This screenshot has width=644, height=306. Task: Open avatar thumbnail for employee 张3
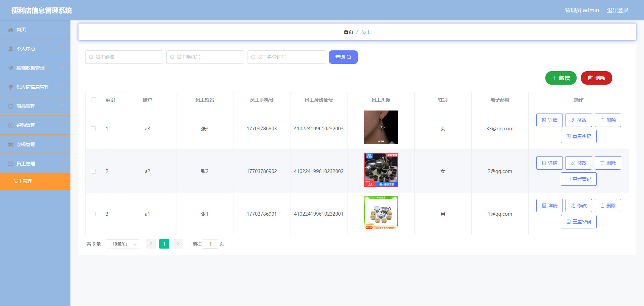381,127
